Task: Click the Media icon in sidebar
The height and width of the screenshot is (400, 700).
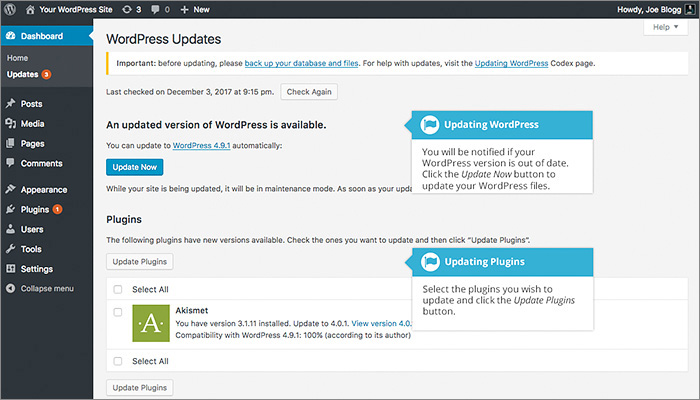Action: [x=11, y=123]
